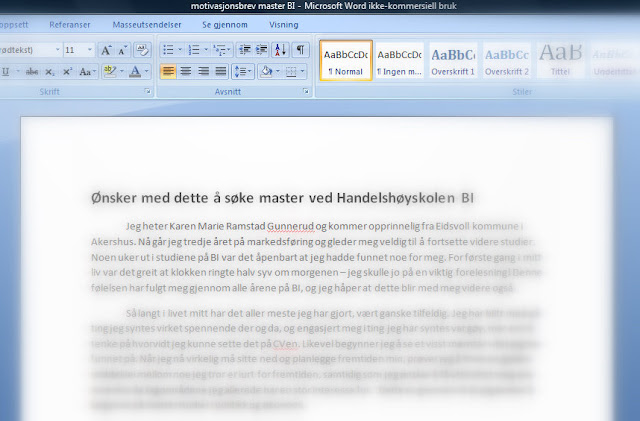This screenshot has width=640, height=421.
Task: Toggle superscript formatting
Action: coord(67,72)
